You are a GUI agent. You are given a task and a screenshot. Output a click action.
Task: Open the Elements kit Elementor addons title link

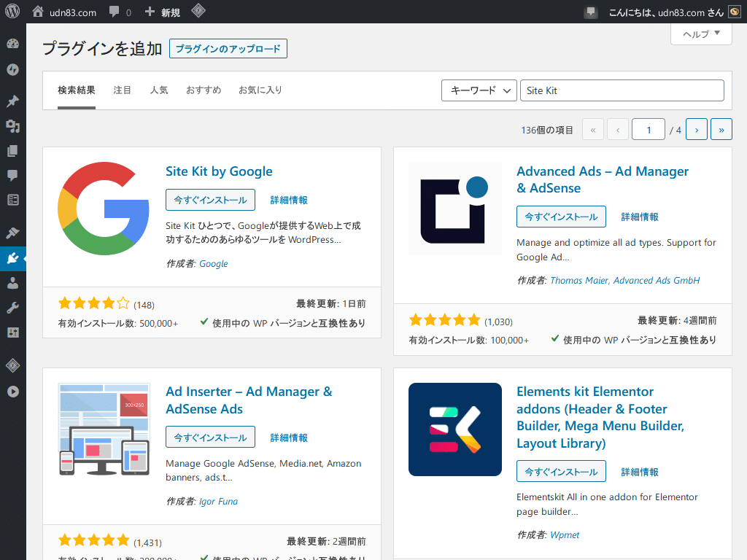[600, 417]
